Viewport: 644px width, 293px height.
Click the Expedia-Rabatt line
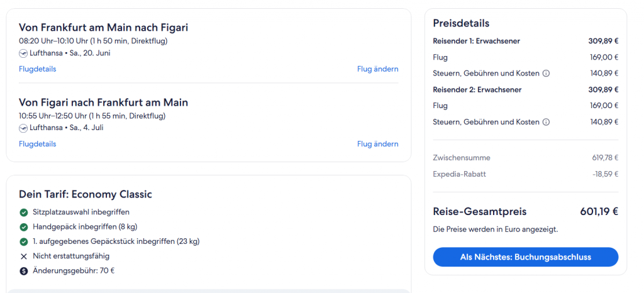(x=459, y=174)
